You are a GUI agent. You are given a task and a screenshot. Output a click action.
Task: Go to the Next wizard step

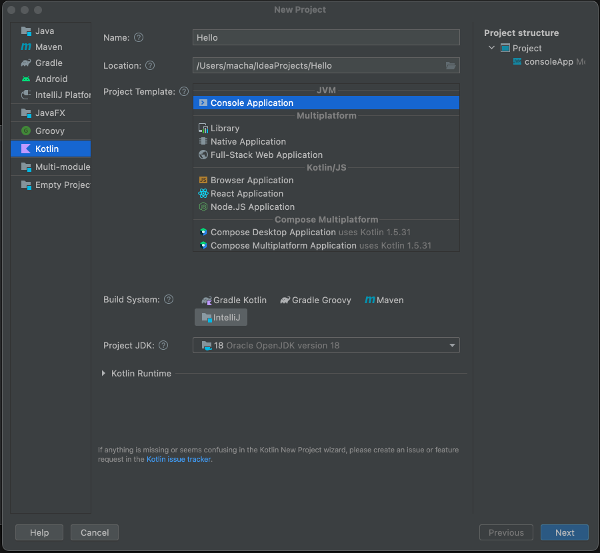pos(564,532)
